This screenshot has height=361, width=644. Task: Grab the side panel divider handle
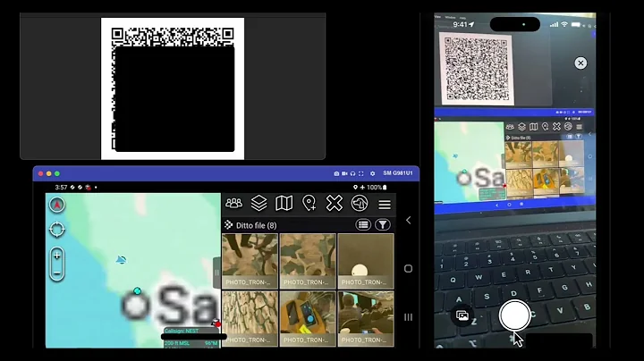pyautogui.click(x=216, y=273)
